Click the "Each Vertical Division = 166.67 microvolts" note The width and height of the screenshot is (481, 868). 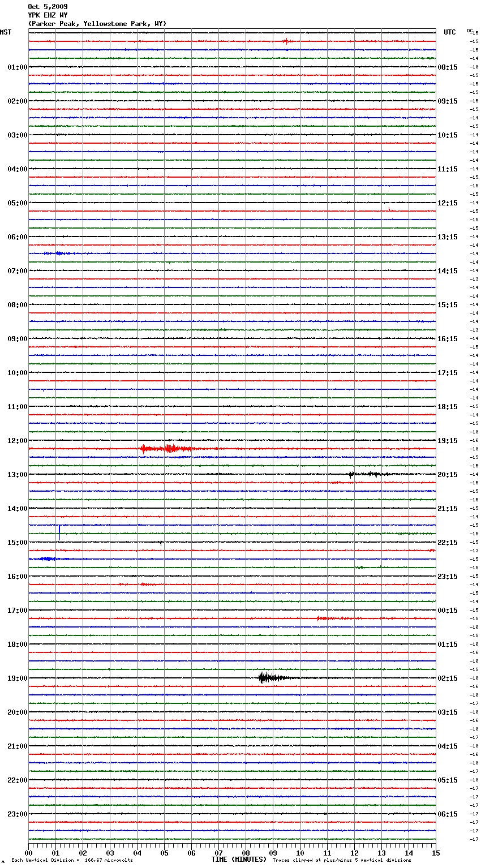[x=72, y=861]
